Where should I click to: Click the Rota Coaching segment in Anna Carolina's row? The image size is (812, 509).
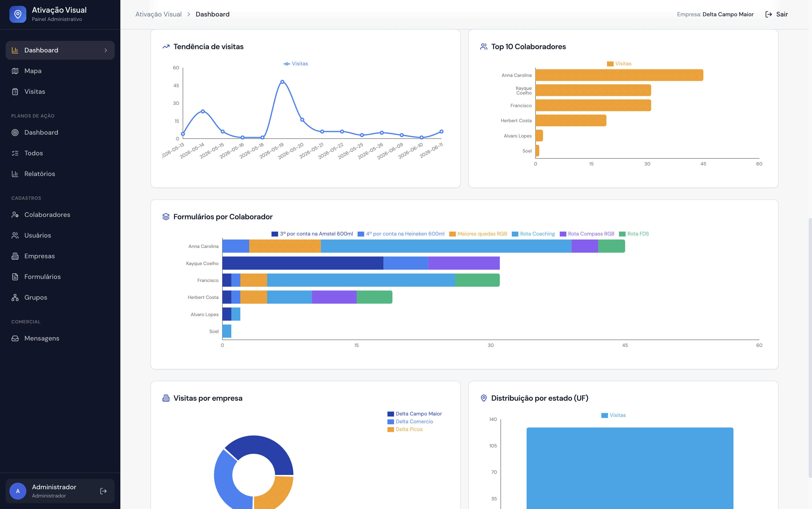coord(446,246)
